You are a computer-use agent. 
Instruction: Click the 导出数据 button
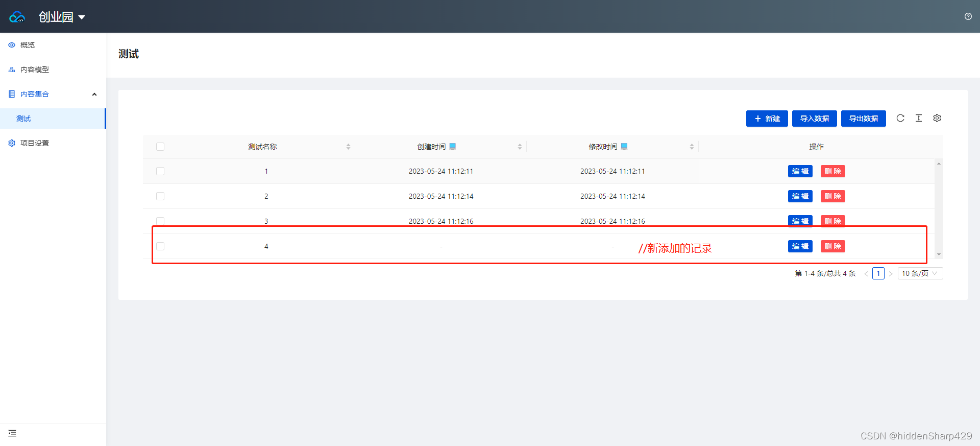(x=864, y=119)
